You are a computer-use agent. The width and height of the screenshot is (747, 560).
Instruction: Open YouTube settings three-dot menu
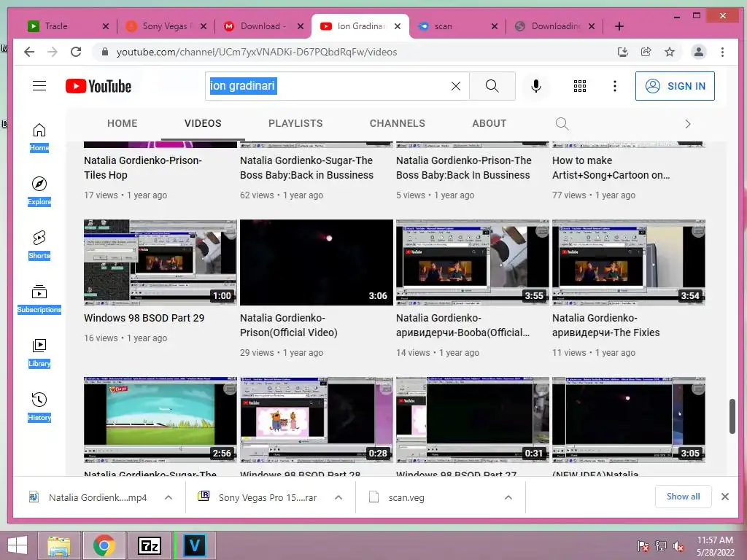614,86
